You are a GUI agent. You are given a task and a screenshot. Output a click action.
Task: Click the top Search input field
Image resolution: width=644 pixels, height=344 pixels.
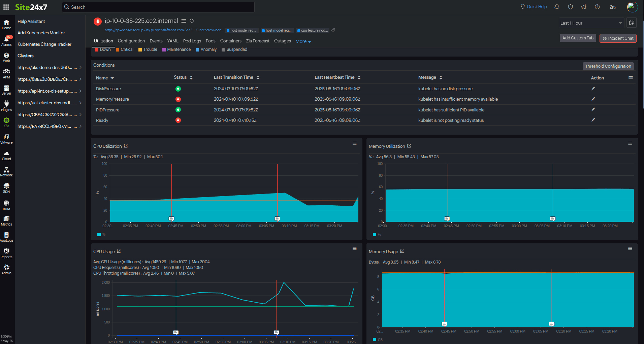[x=158, y=7]
